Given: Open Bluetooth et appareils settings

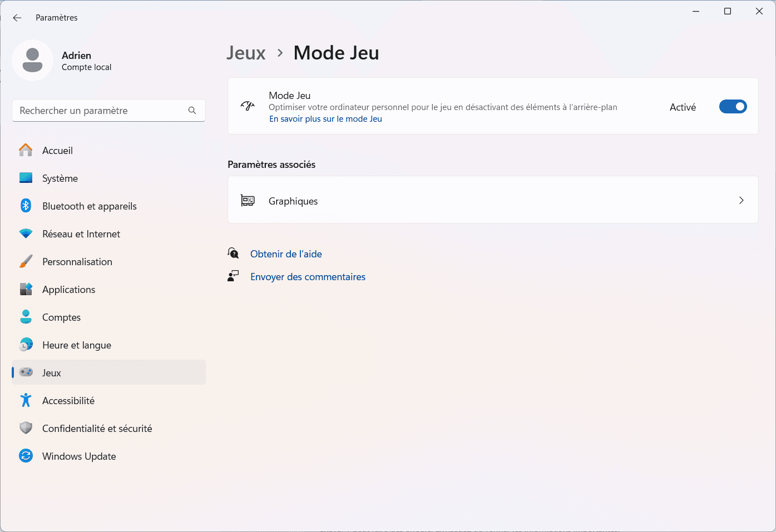Looking at the screenshot, I should [x=108, y=206].
